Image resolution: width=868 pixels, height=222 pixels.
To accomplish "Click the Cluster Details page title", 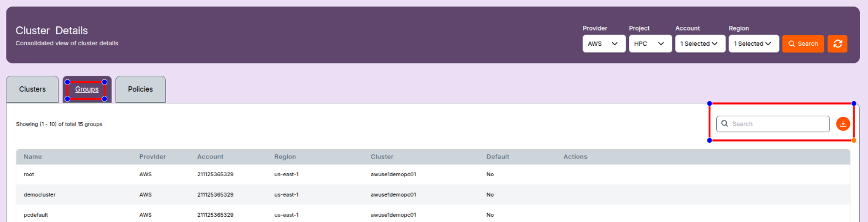I will point(52,31).
